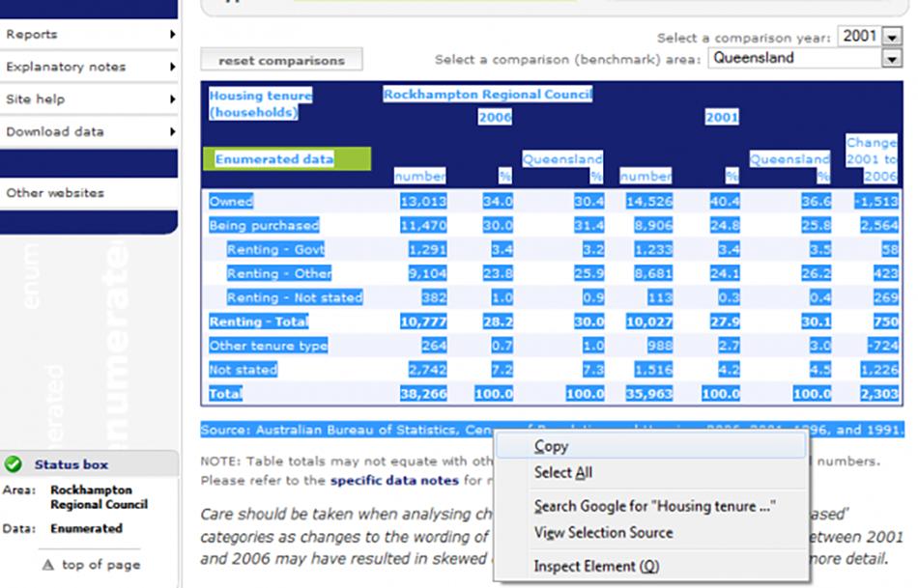
Task: Click status Data value Enumerated
Action: 86,528
